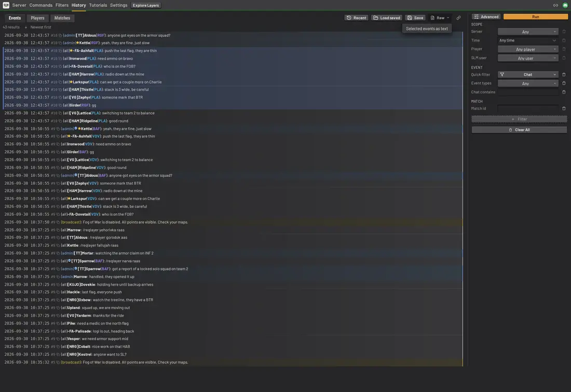Select the Events tab

coord(15,18)
